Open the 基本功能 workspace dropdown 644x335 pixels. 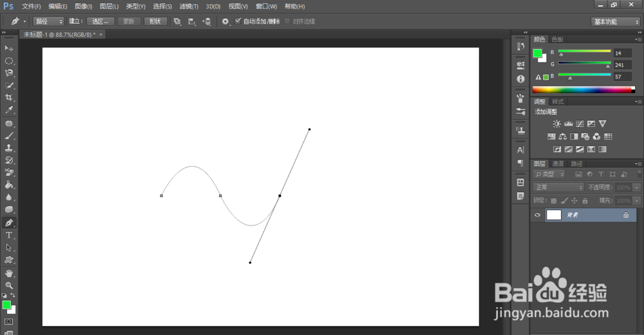[x=616, y=22]
